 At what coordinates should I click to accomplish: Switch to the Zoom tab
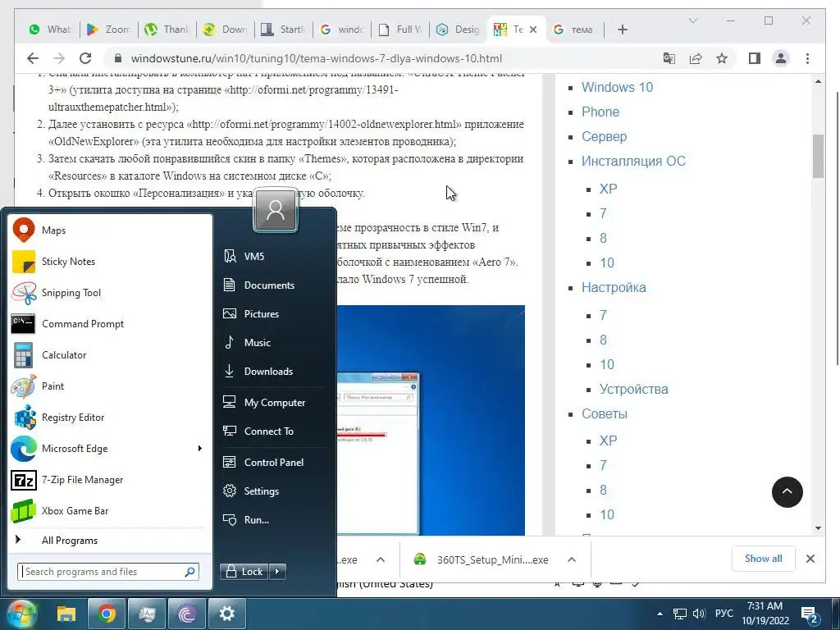108,30
